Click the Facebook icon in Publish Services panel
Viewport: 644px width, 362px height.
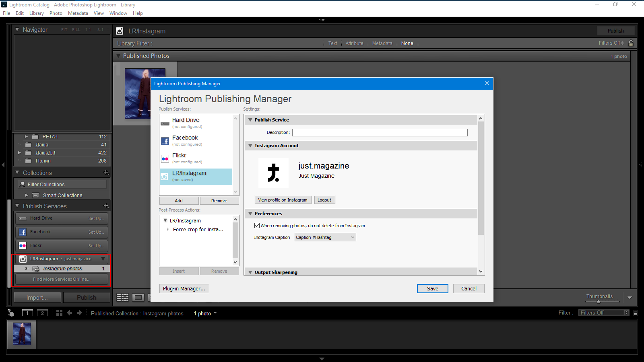23,232
